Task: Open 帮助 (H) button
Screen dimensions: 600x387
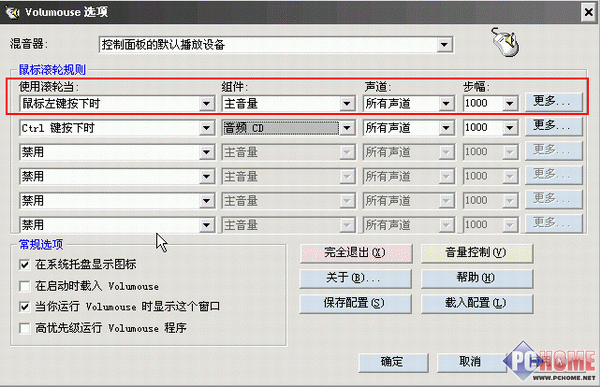Action: tap(477, 278)
